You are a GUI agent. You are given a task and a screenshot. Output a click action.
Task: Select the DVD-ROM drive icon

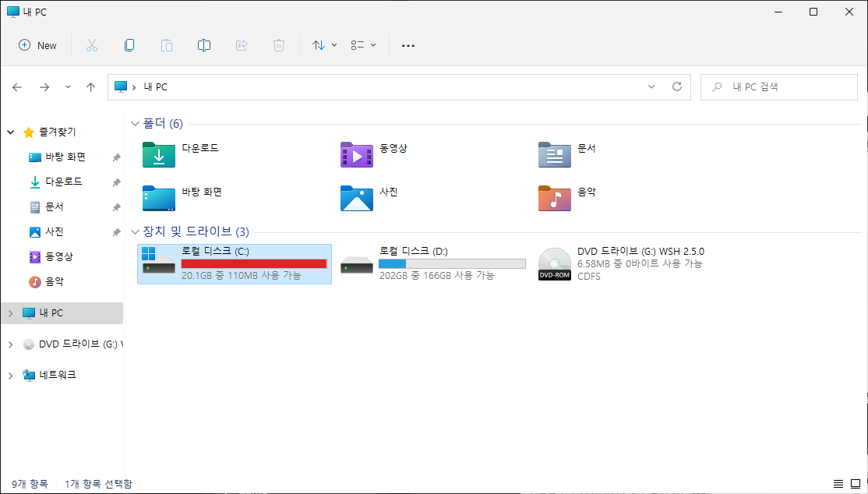tap(554, 264)
